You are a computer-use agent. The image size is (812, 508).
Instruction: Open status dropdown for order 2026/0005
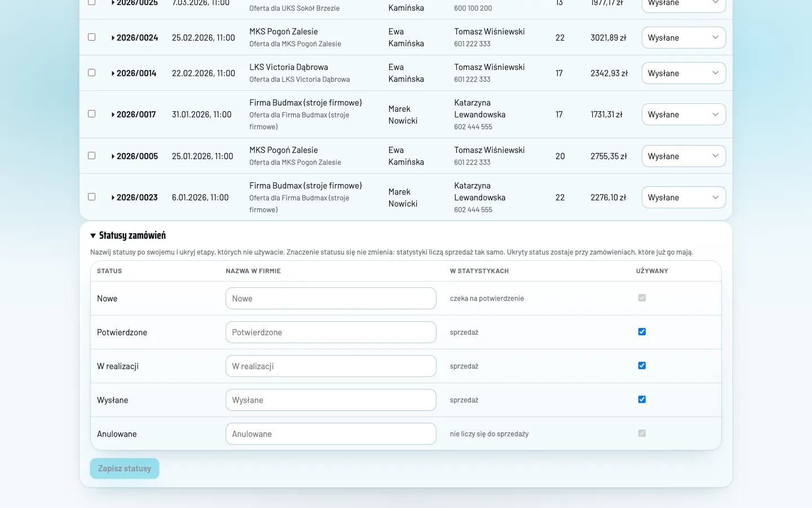point(684,156)
